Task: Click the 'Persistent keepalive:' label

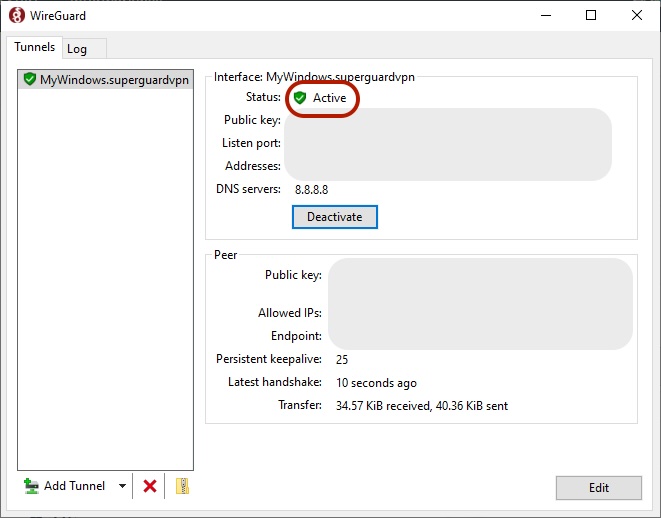Action: pos(269,359)
